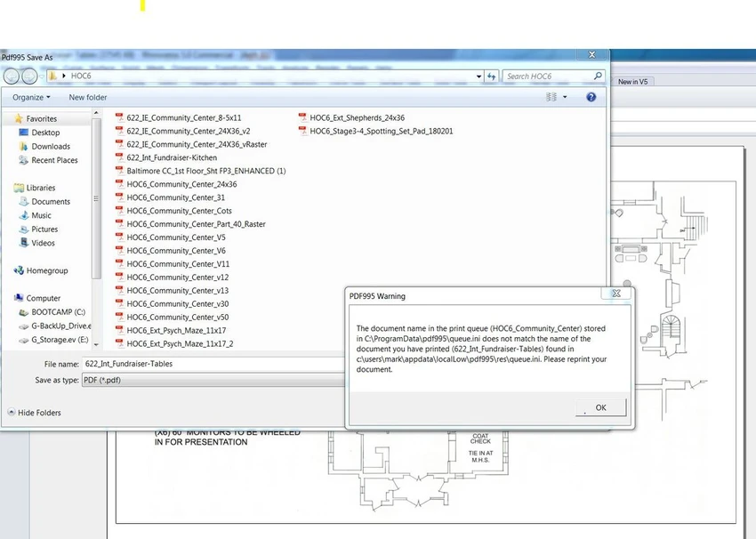Click PDF icon beside HOC6_Ext_Shepherds_24x36
This screenshot has width=756, height=539.
coord(302,117)
